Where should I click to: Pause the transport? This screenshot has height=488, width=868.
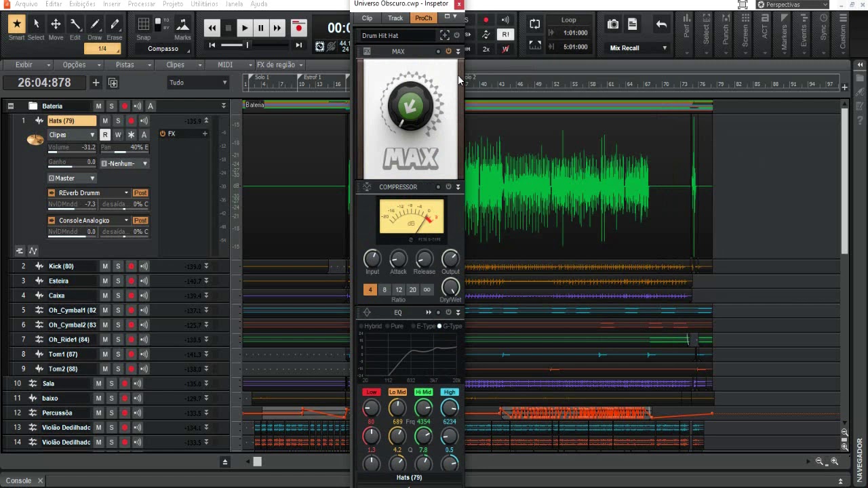(x=260, y=28)
